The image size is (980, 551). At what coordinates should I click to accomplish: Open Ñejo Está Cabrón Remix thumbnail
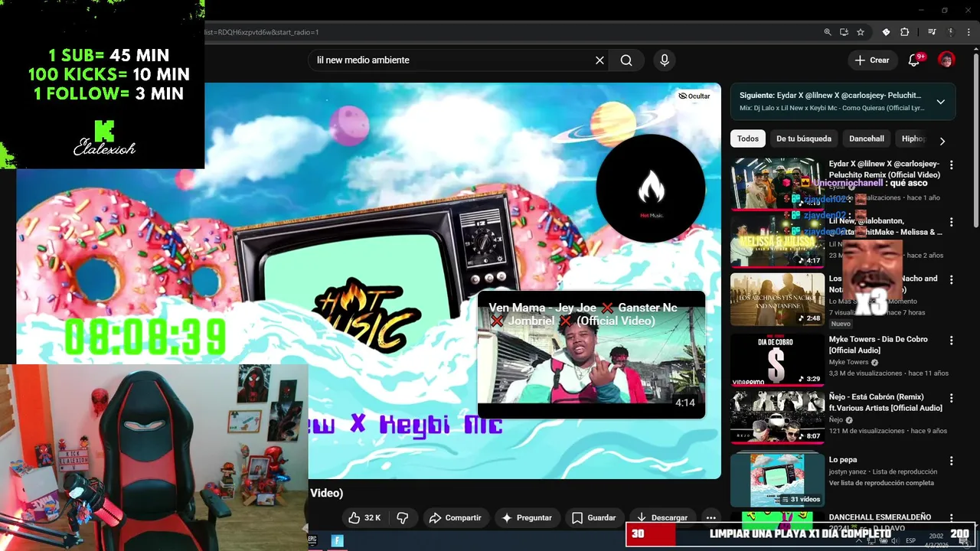[x=777, y=418]
